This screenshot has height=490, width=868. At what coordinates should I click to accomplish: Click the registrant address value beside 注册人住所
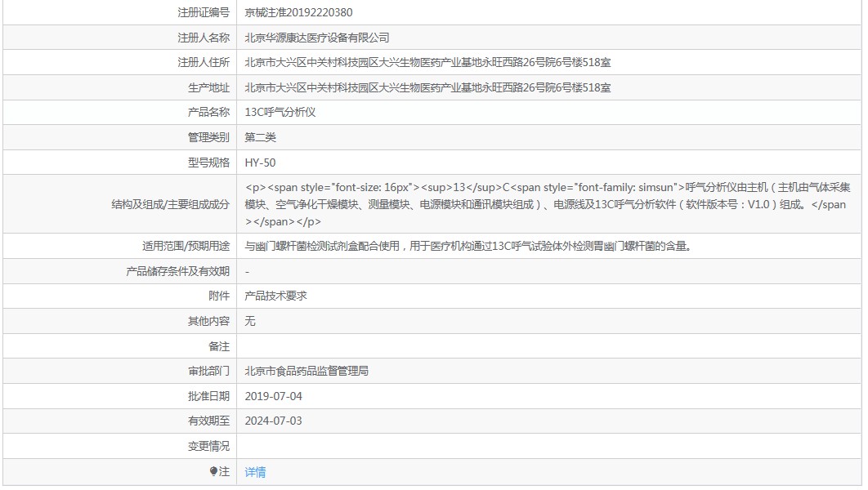tap(428, 63)
